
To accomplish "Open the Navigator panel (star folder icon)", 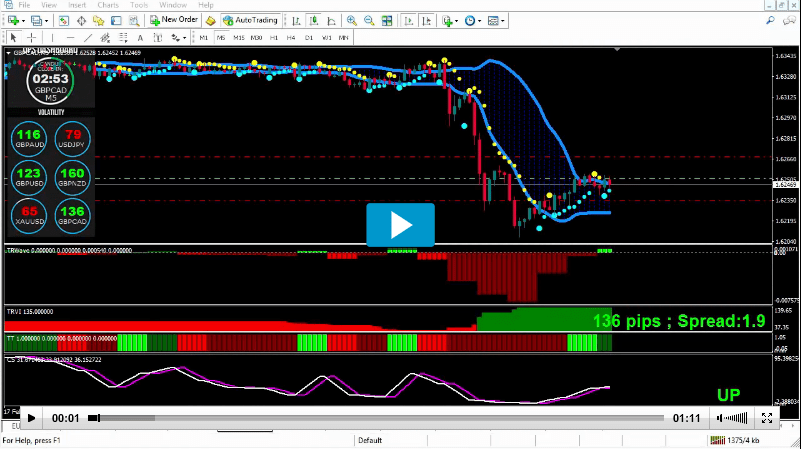I will (x=99, y=21).
